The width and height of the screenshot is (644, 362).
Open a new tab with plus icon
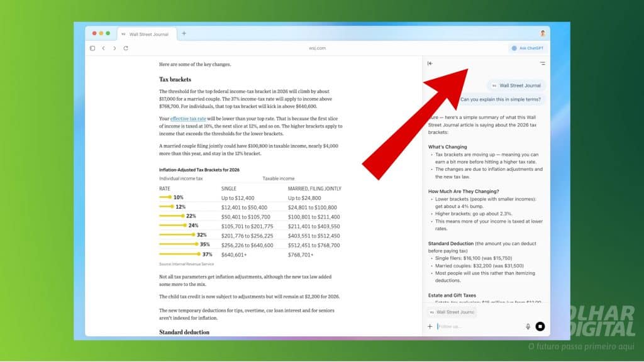click(x=184, y=33)
